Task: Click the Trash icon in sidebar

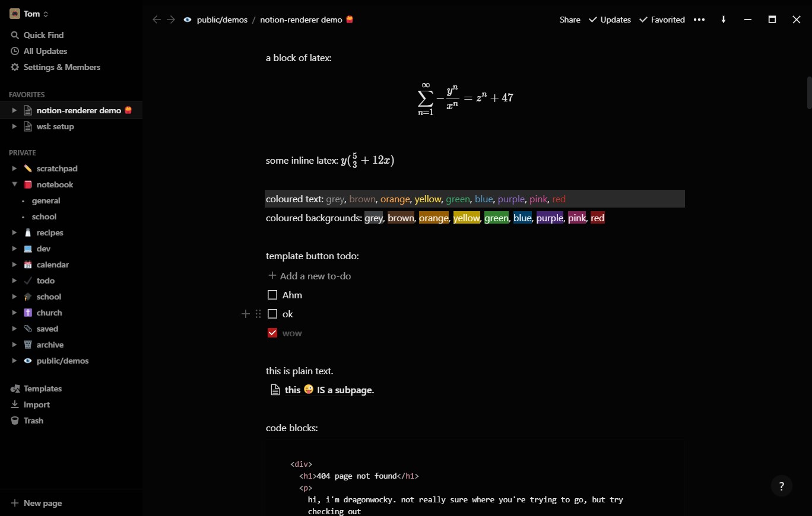Action: 15,421
